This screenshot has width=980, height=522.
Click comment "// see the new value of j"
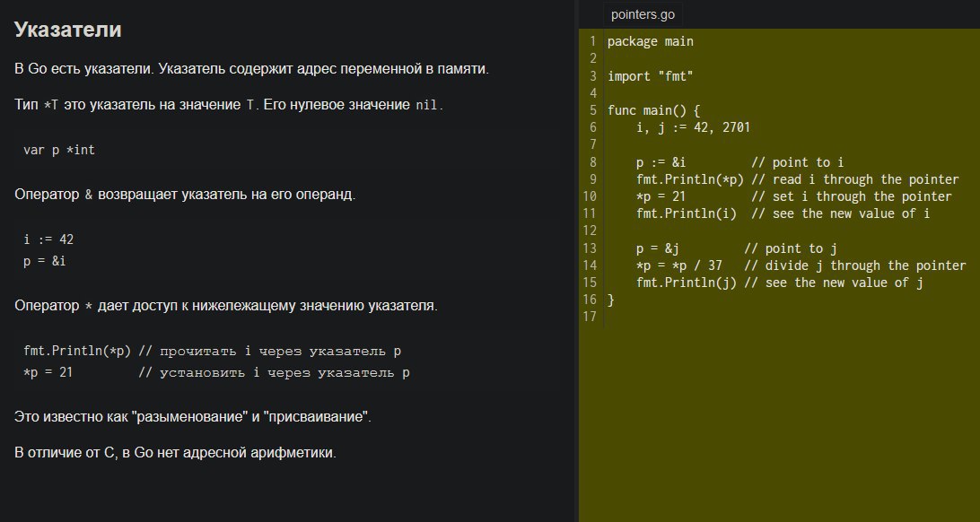point(834,283)
